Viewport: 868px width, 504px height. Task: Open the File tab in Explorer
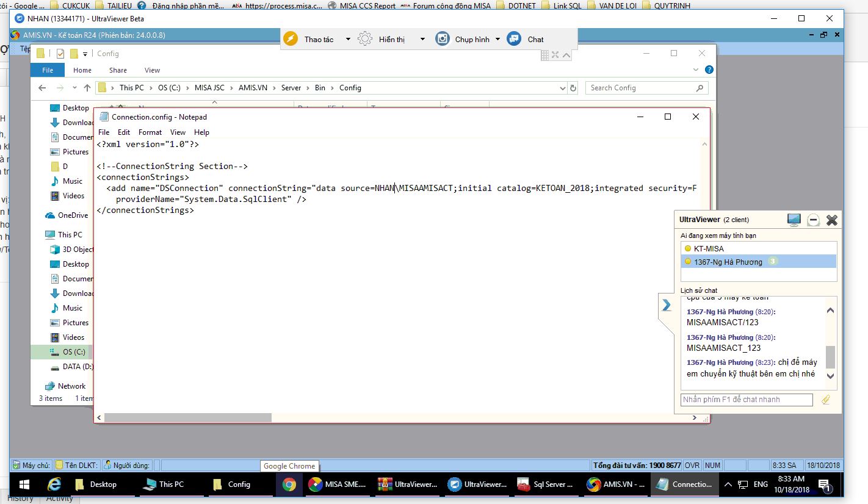pyautogui.click(x=48, y=70)
